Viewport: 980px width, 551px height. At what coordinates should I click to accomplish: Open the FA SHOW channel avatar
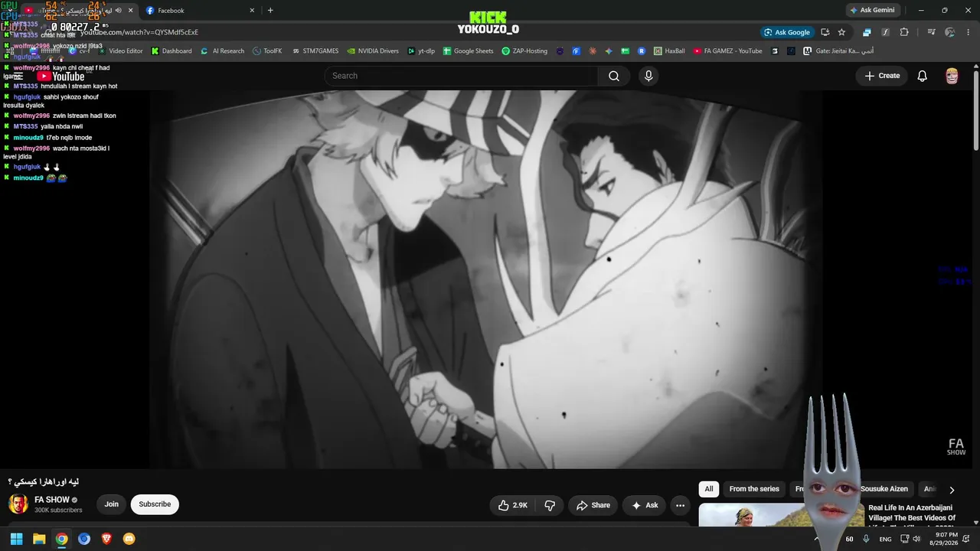point(18,504)
